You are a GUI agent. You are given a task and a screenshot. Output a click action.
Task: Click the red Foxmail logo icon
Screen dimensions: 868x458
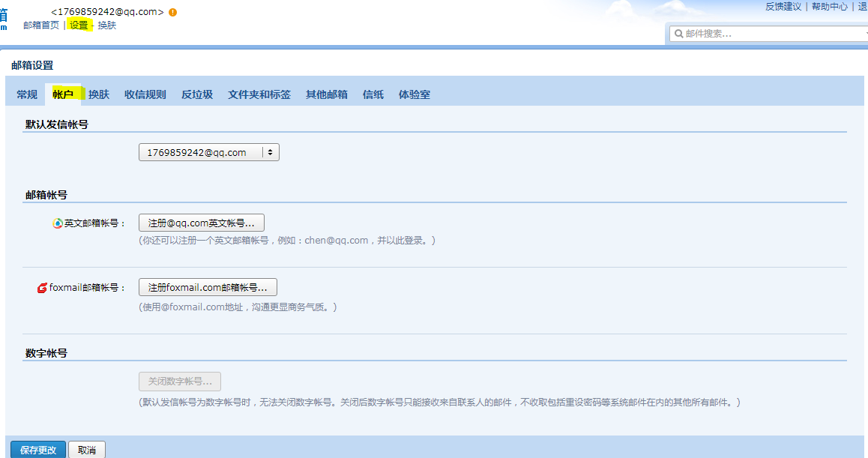pos(42,288)
